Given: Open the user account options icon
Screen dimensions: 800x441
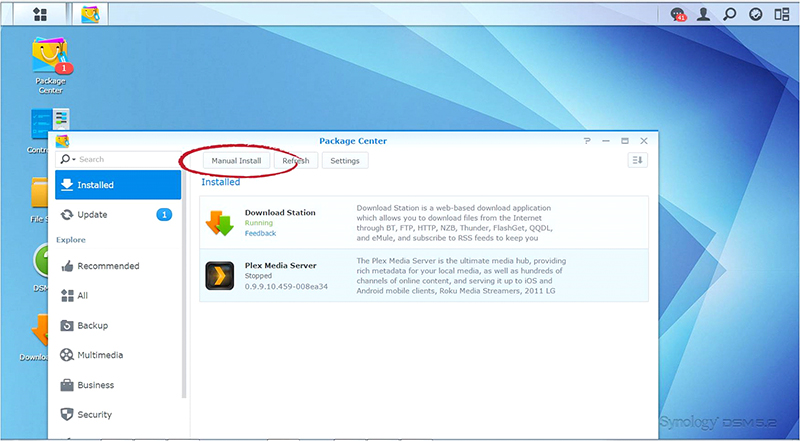Looking at the screenshot, I should (704, 14).
